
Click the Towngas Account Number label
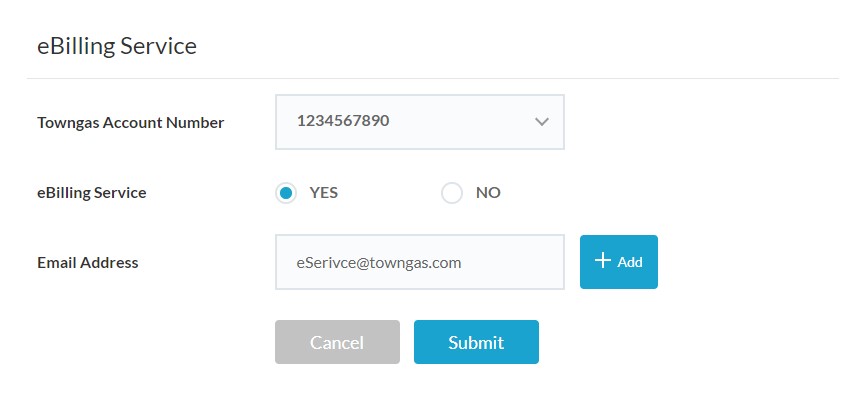click(x=130, y=123)
